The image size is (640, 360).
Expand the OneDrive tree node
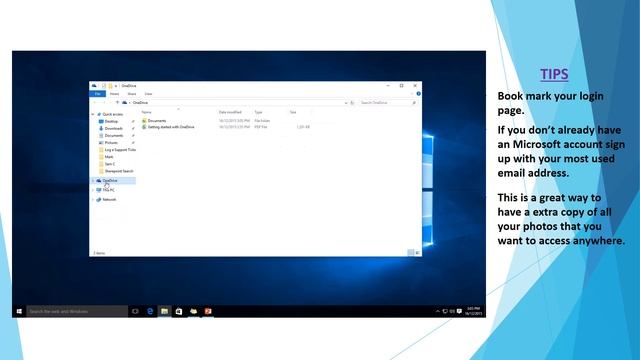[93, 180]
